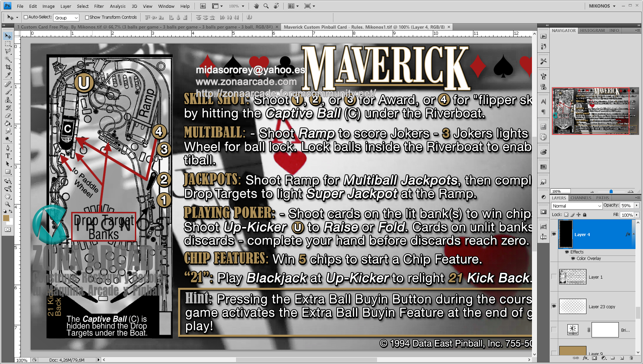
Task: Switch to the Paths tab
Action: [602, 198]
